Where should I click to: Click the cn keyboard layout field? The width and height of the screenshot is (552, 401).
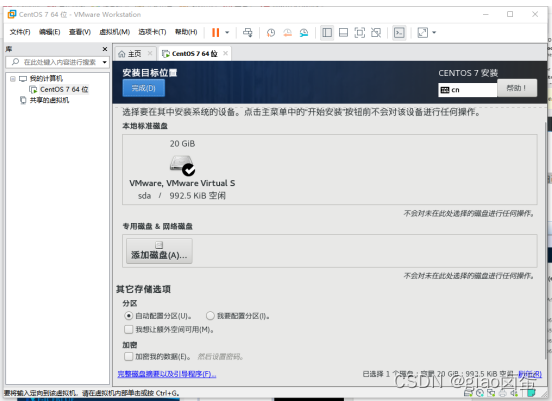[468, 90]
